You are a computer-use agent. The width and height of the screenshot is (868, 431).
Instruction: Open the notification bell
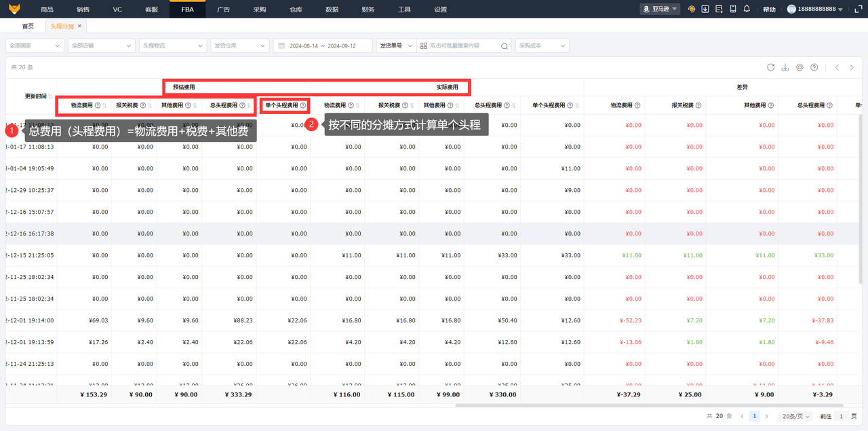[x=747, y=10]
